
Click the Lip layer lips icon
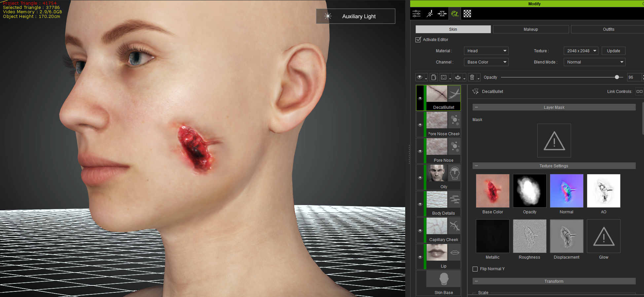[454, 252]
